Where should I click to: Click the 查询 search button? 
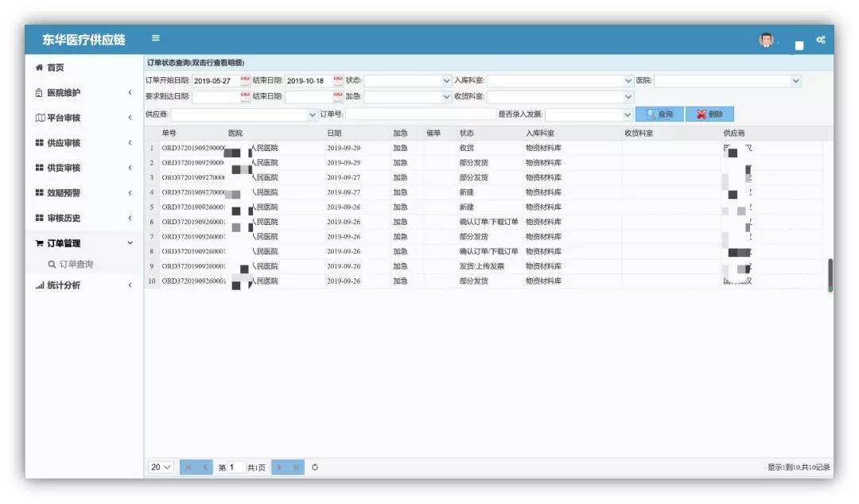(x=659, y=114)
